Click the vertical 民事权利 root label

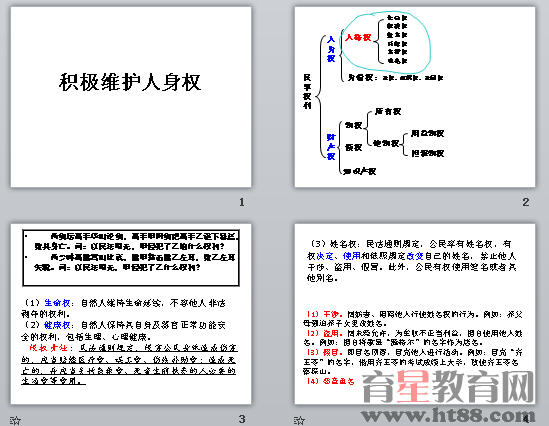pyautogui.click(x=307, y=91)
